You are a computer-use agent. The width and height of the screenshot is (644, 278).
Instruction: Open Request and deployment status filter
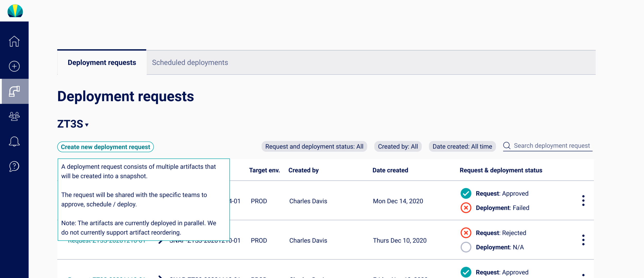(314, 146)
